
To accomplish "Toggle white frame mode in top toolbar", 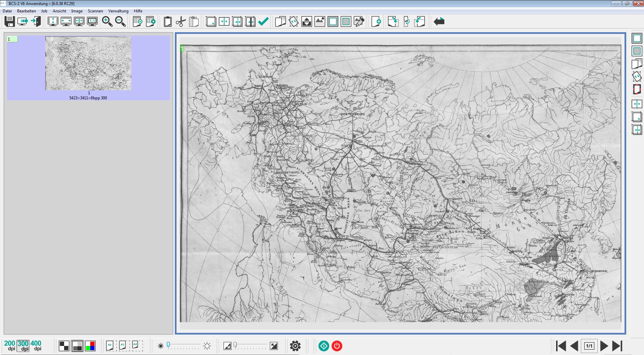I will pyautogui.click(x=333, y=21).
